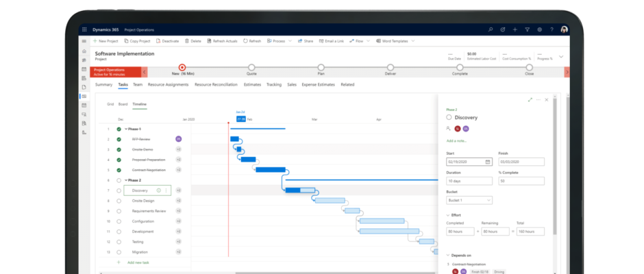The image size is (644, 274).
Task: Collapse the Effort section
Action: coord(447,215)
